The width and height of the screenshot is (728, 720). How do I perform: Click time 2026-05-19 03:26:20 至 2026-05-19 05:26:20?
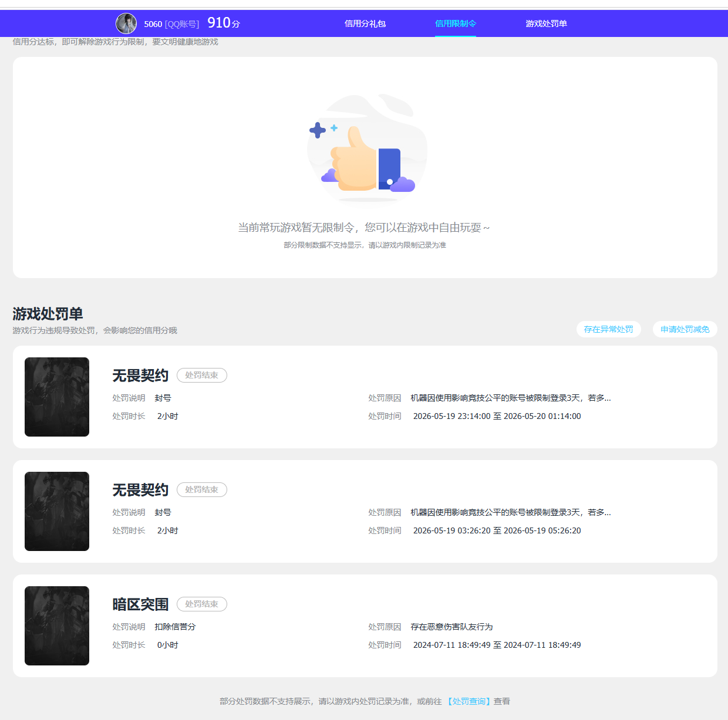click(497, 530)
